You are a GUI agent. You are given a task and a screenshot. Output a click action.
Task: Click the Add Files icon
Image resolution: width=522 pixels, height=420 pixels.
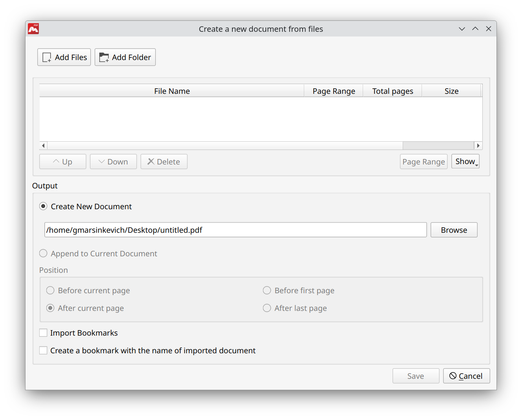point(46,57)
